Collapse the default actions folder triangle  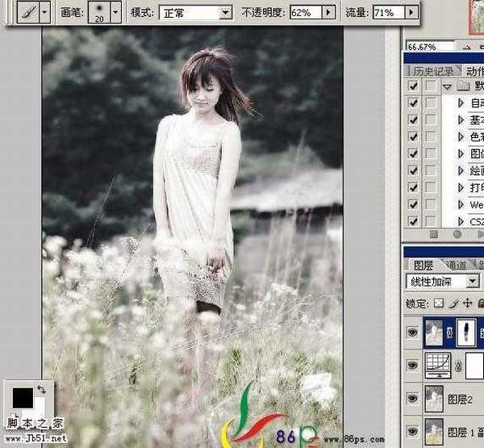pyautogui.click(x=446, y=86)
